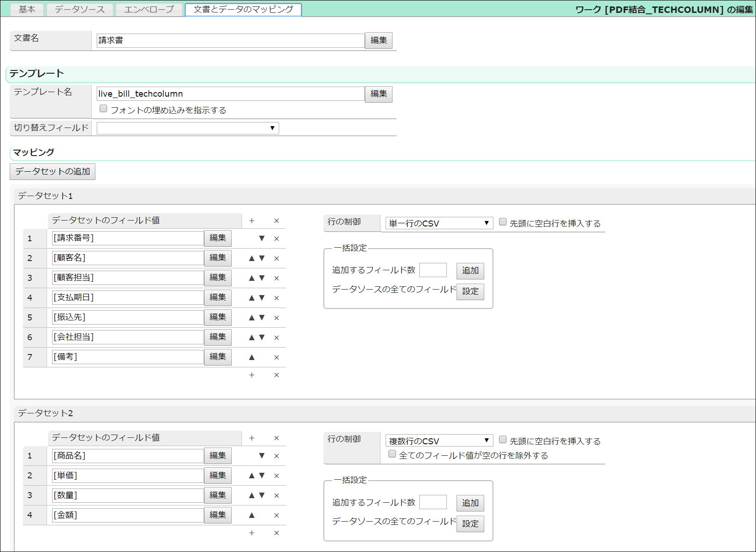Expand 単一行のCSV row control dropdown

(x=439, y=223)
